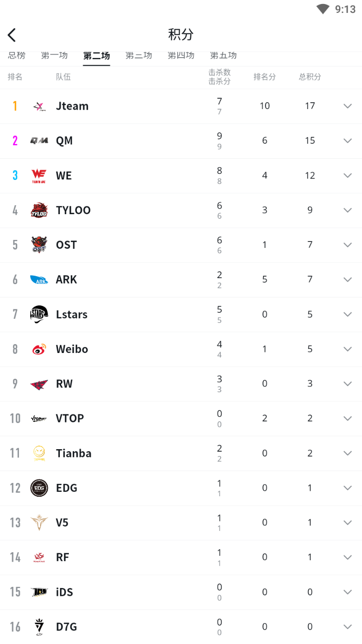
Task: Tap the OST team logo
Action: [x=39, y=245]
